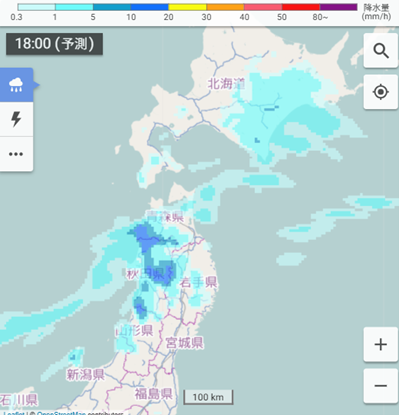Zoom in with the plus button
399x415 pixels.
coord(381,344)
